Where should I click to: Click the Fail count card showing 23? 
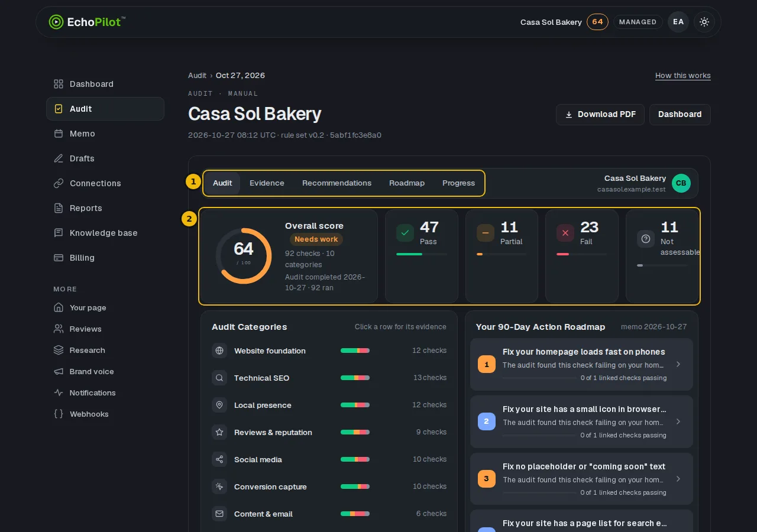point(582,256)
